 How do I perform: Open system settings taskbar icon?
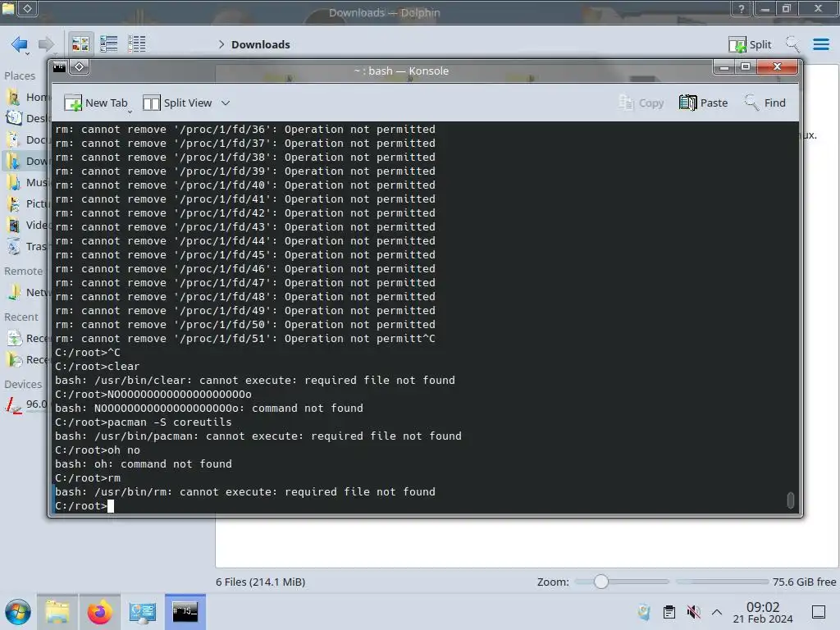pos(143,612)
